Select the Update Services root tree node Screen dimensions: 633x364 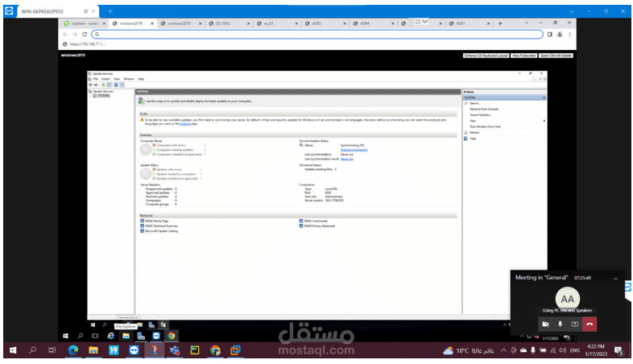(x=103, y=92)
